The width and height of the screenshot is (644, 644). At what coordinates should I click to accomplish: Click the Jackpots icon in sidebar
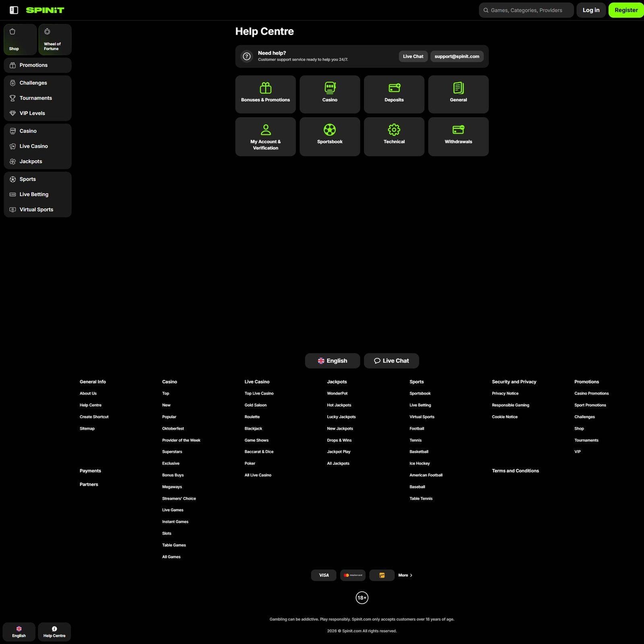[x=12, y=162]
